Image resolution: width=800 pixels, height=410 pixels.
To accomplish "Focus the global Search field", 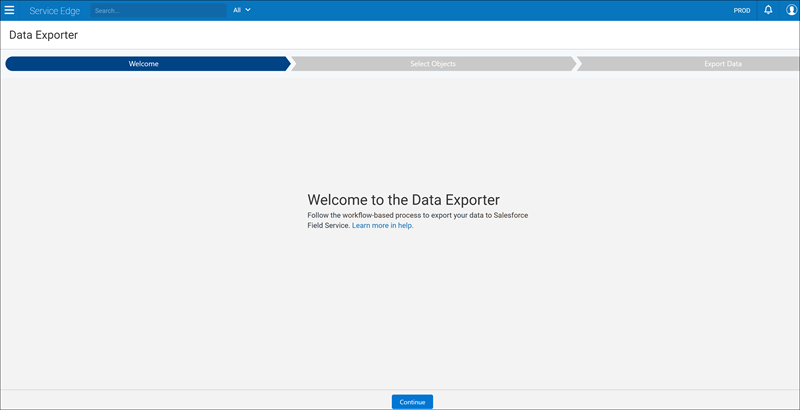I will [158, 10].
